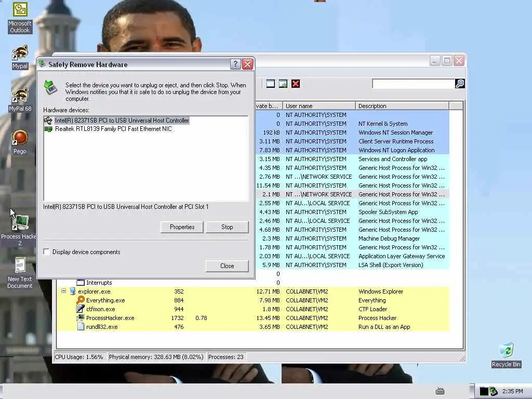Select the ProcessHacker.exe process row
Viewport: 532px width, 399px height.
click(x=253, y=318)
